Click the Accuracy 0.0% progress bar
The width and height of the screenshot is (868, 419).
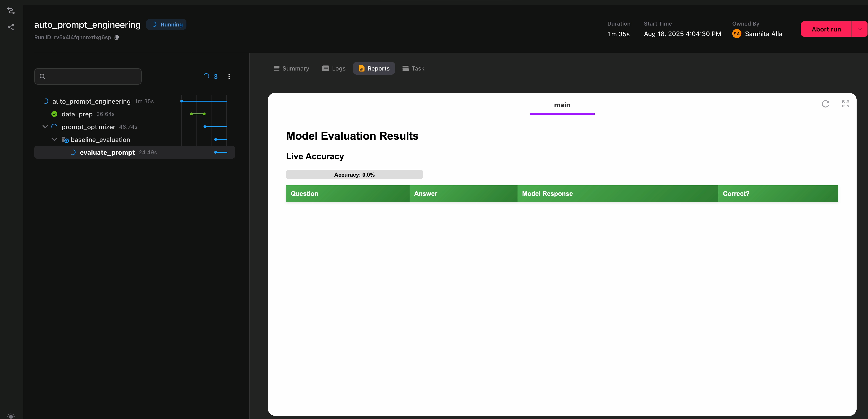(354, 174)
